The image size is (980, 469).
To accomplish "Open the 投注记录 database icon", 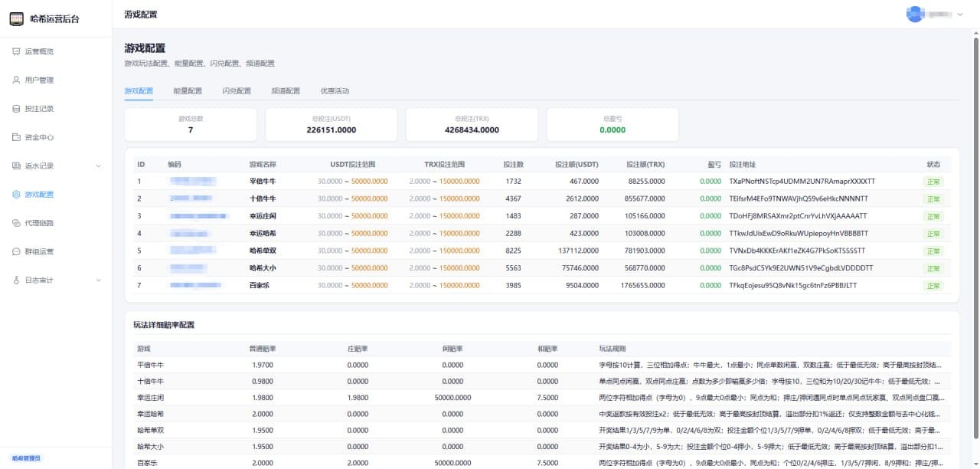I will click(x=17, y=109).
